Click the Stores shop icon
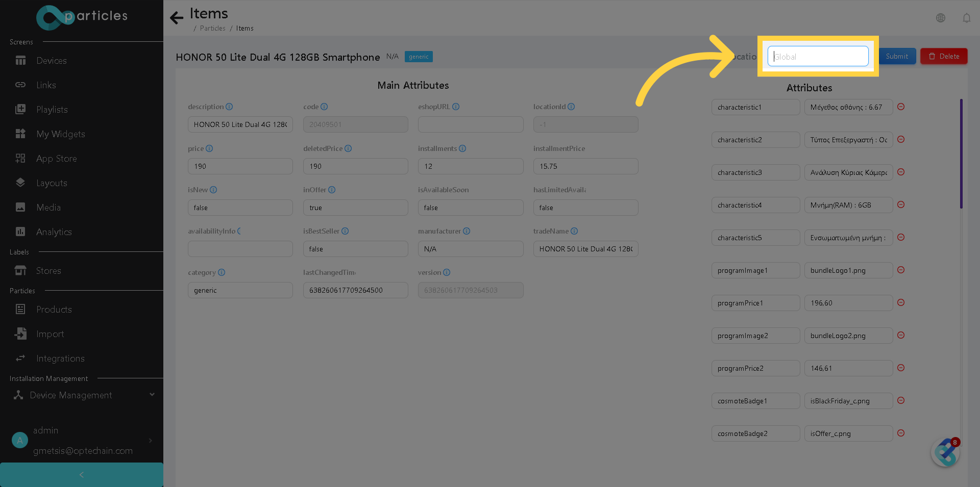 [20, 271]
